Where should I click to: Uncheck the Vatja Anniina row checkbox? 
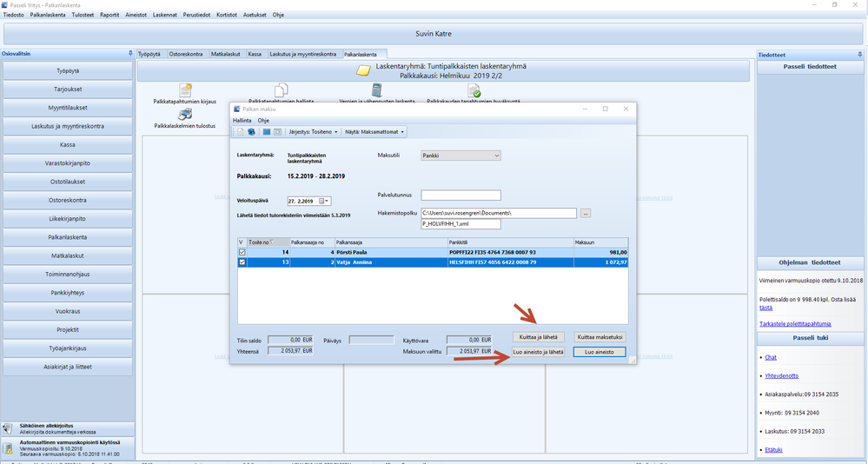point(242,262)
